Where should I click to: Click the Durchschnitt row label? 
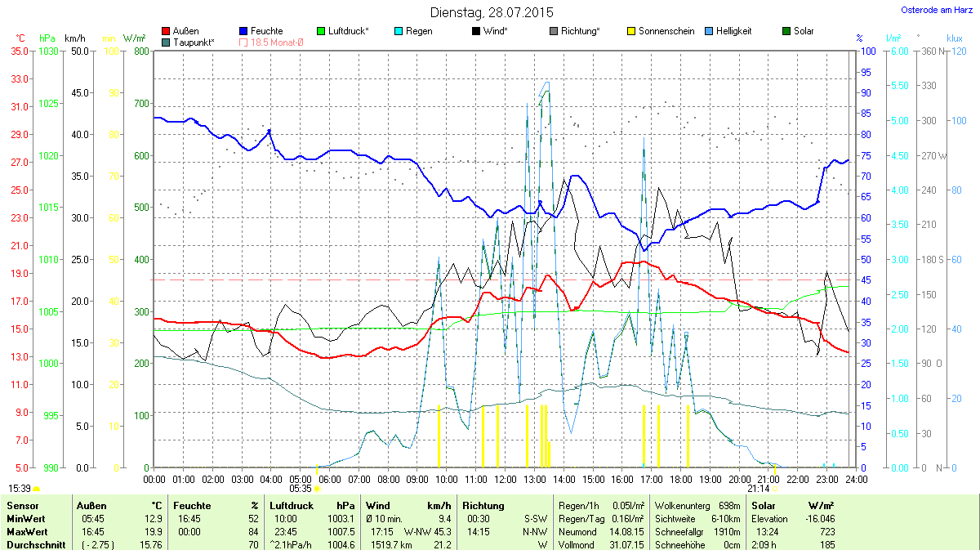(34, 544)
